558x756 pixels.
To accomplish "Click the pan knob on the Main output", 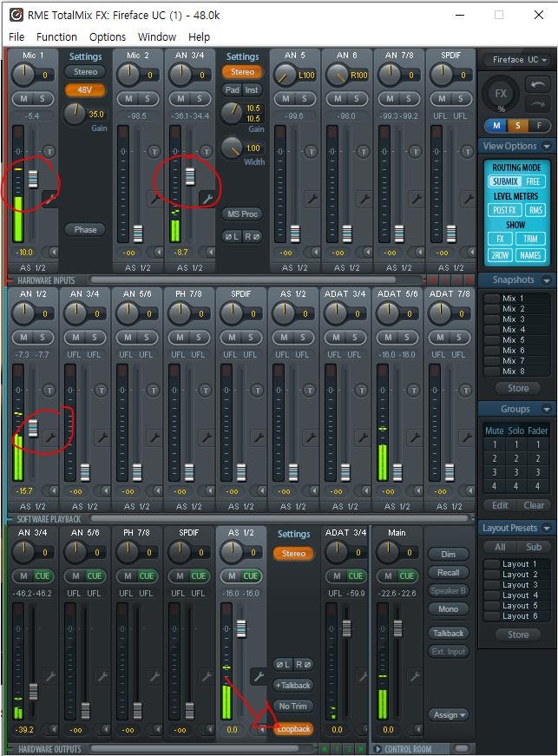I will [387, 551].
